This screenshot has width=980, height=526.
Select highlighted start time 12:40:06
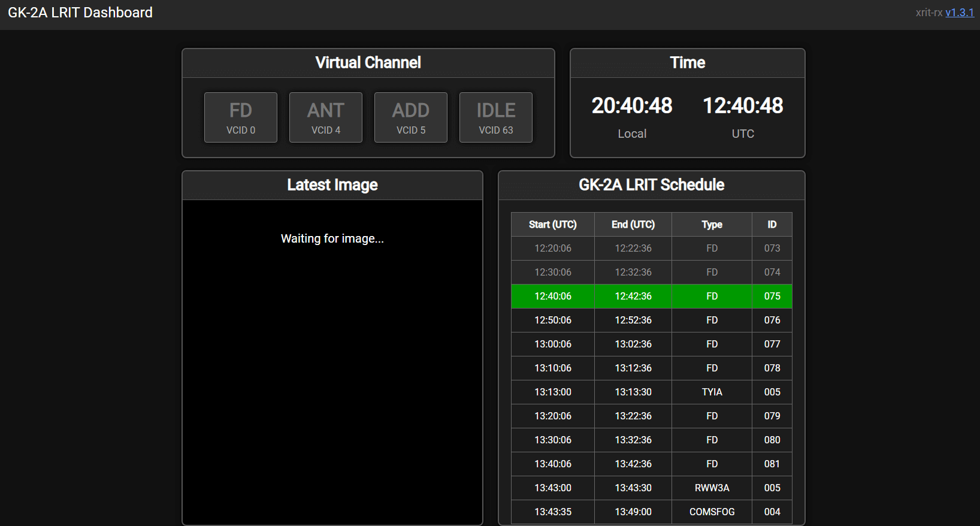click(x=553, y=296)
